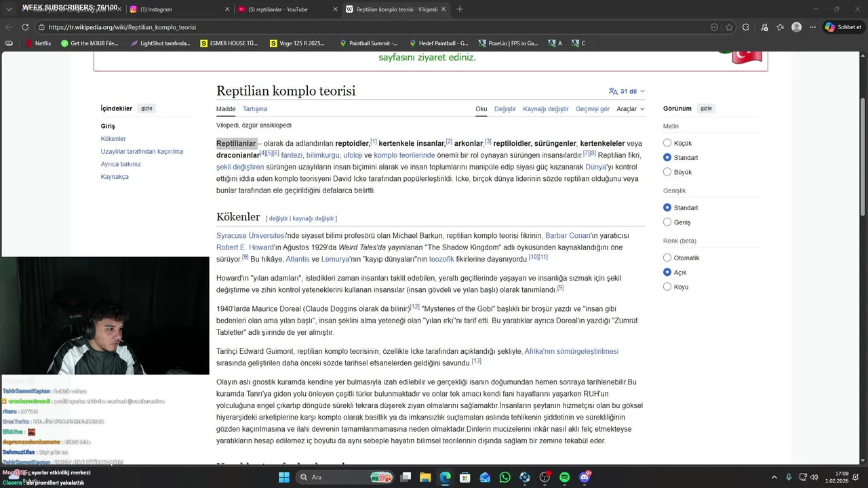Switch to reptilianlar YouTube tab
Image resolution: width=868 pixels, height=488 pixels.
coord(288,9)
